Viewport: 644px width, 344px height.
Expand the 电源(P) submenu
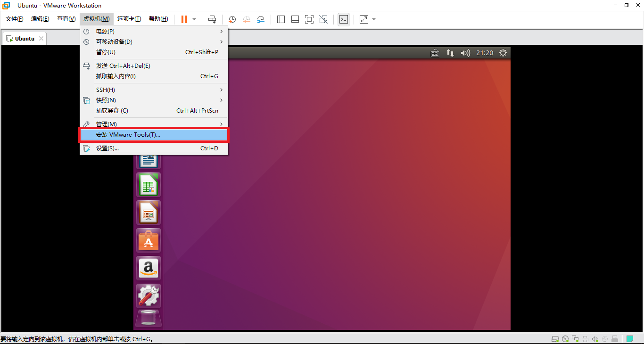click(x=154, y=31)
